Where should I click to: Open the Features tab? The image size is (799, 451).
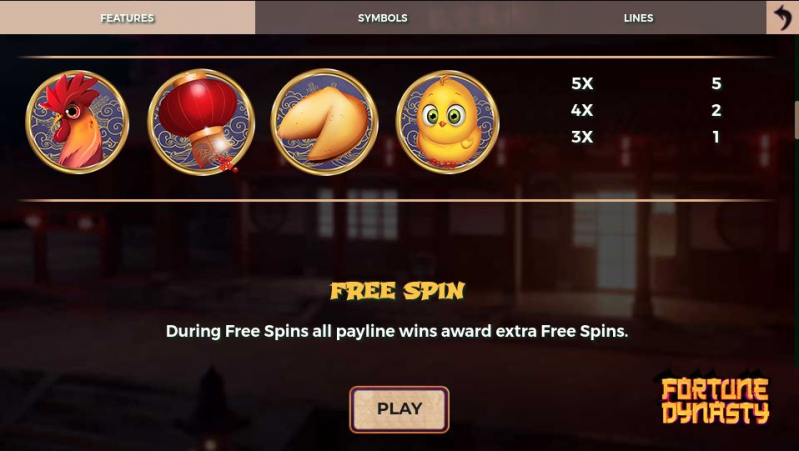[127, 17]
